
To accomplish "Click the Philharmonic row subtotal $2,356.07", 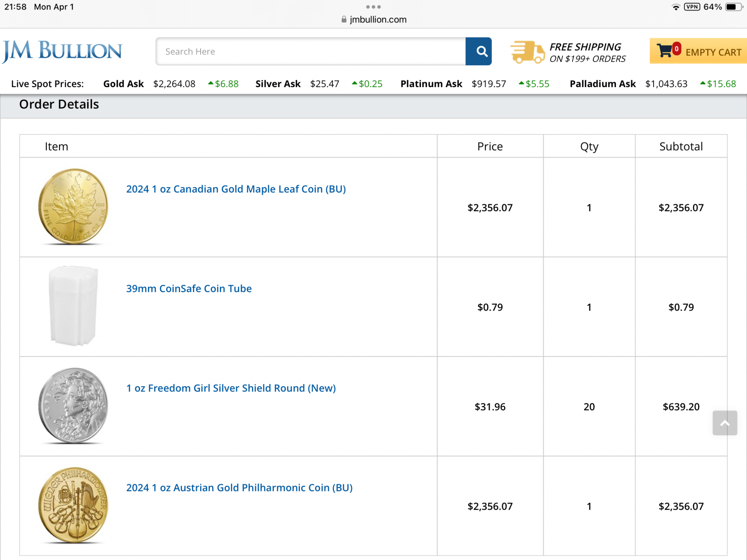I will pos(681,506).
